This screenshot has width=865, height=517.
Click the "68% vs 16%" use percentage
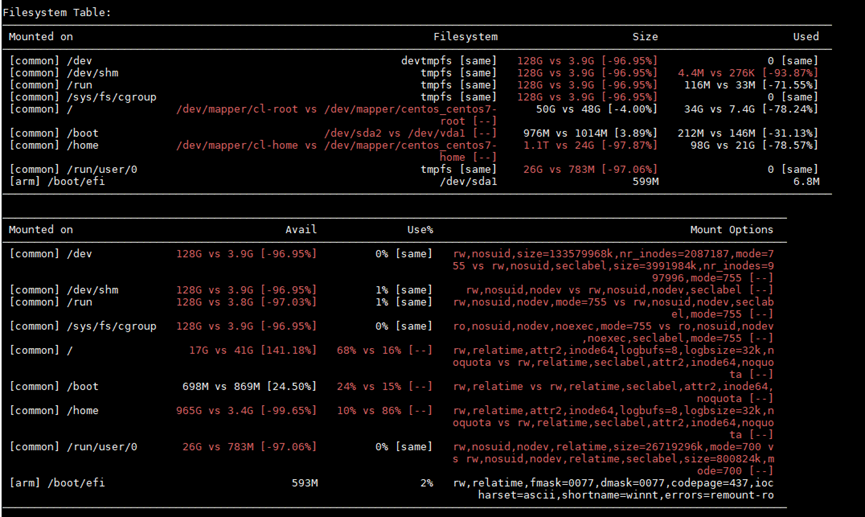[x=384, y=350]
